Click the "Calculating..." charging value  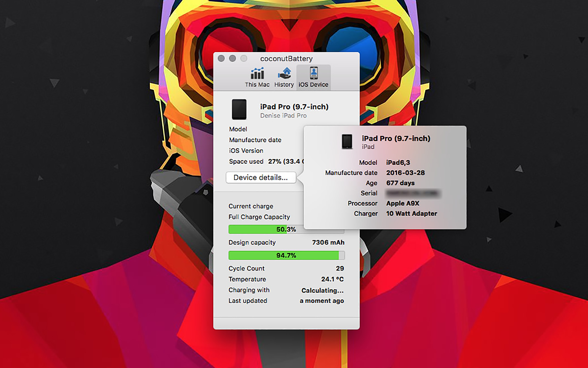[322, 290]
